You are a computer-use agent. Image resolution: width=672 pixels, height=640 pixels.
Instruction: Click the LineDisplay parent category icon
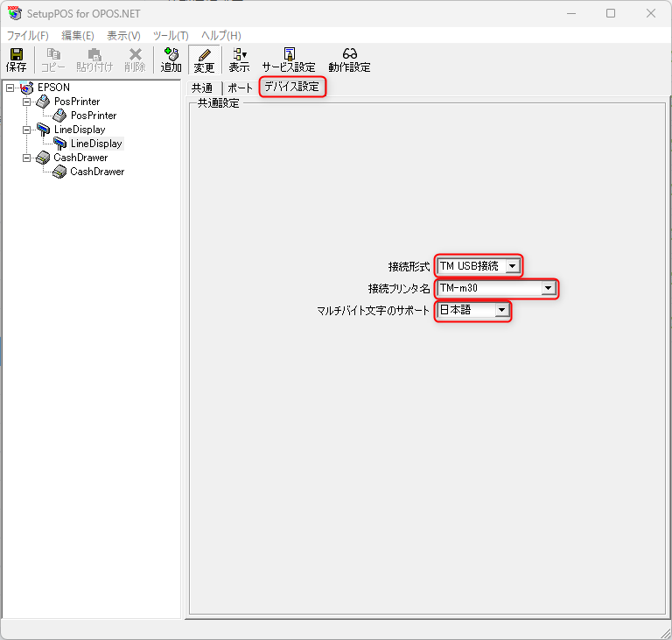tap(43, 130)
